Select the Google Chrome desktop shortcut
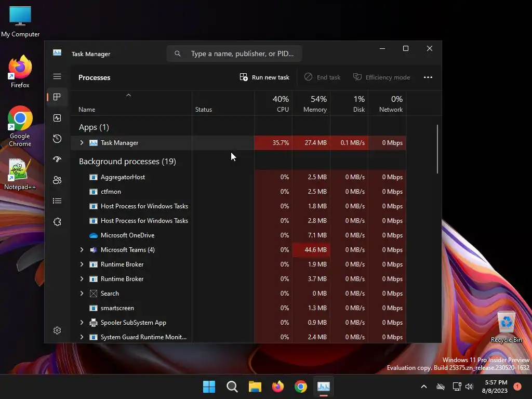The width and height of the screenshot is (532, 399). [x=20, y=126]
